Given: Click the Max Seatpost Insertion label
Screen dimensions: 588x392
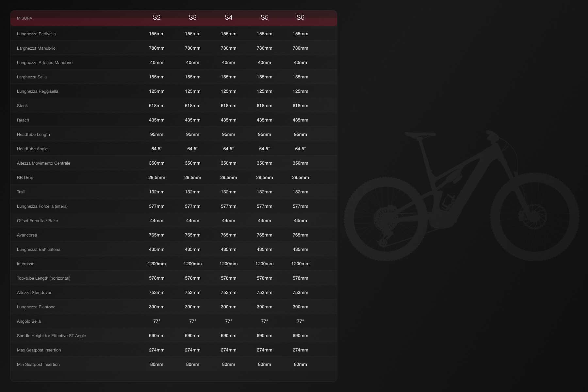Looking at the screenshot, I should [39, 350].
